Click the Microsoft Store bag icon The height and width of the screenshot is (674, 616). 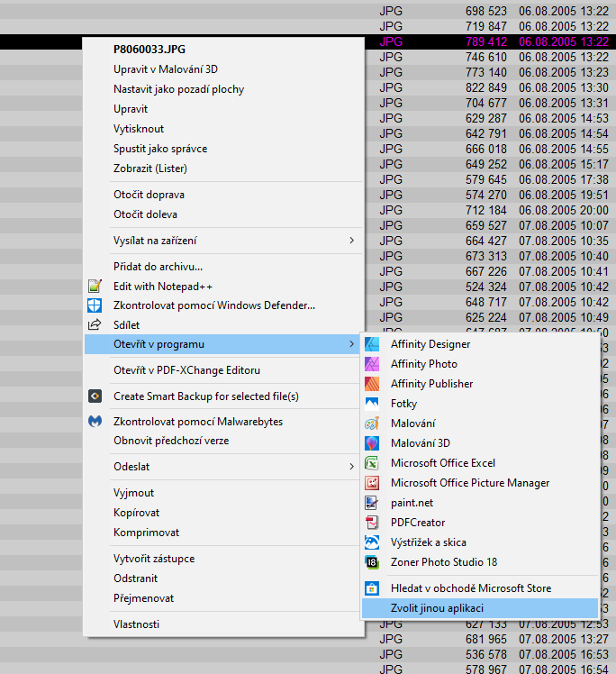pos(372,588)
